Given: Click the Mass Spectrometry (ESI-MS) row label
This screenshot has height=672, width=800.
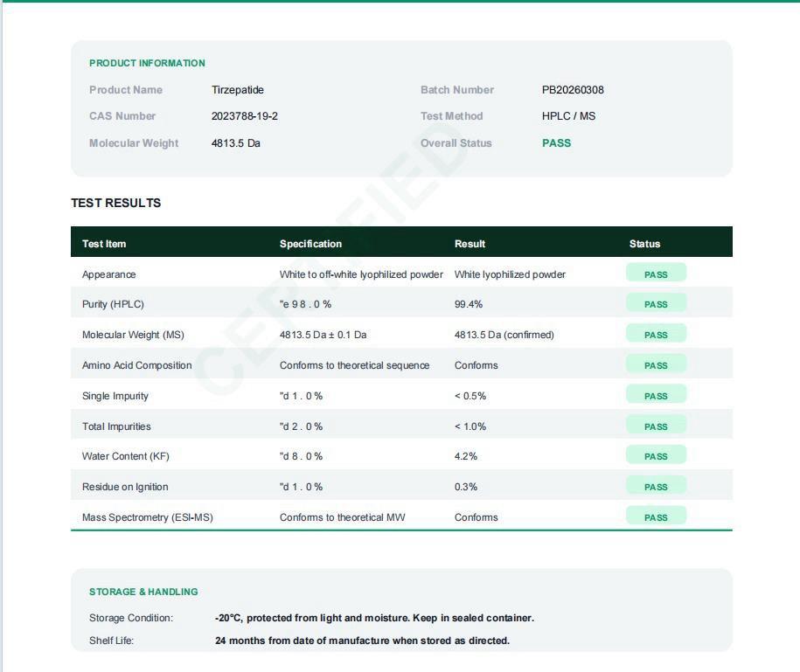Looking at the screenshot, I should point(148,517).
